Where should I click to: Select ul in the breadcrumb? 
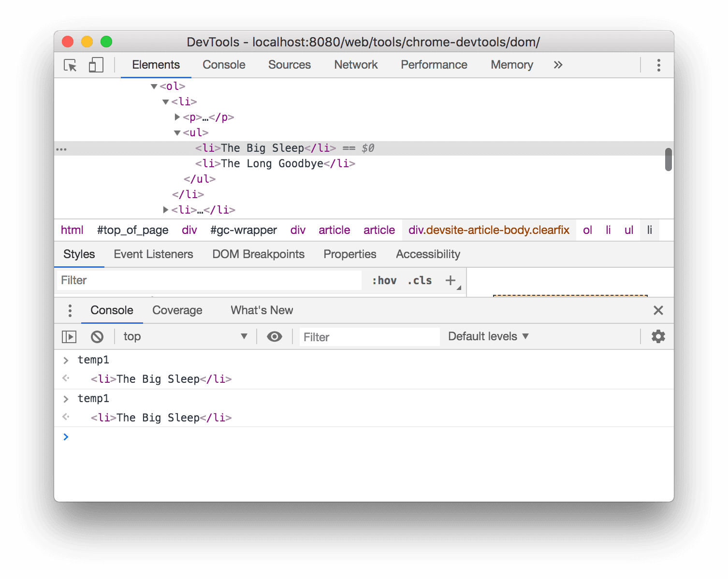628,230
